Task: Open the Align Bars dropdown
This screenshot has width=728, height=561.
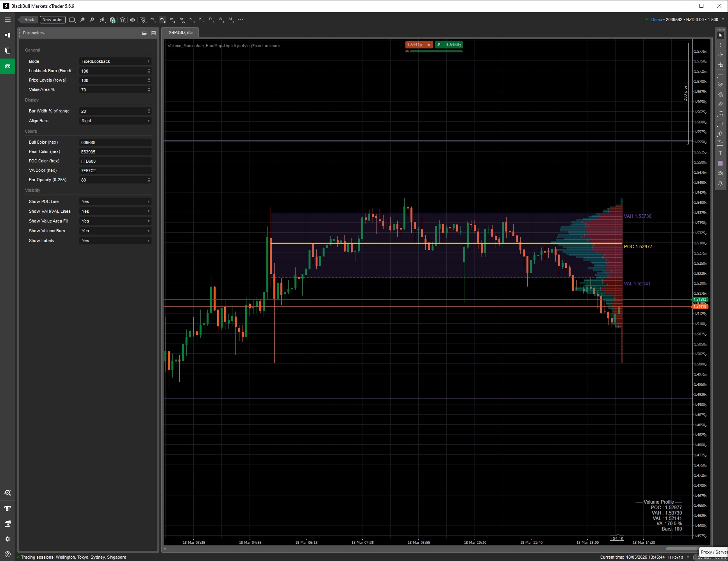Action: point(115,121)
